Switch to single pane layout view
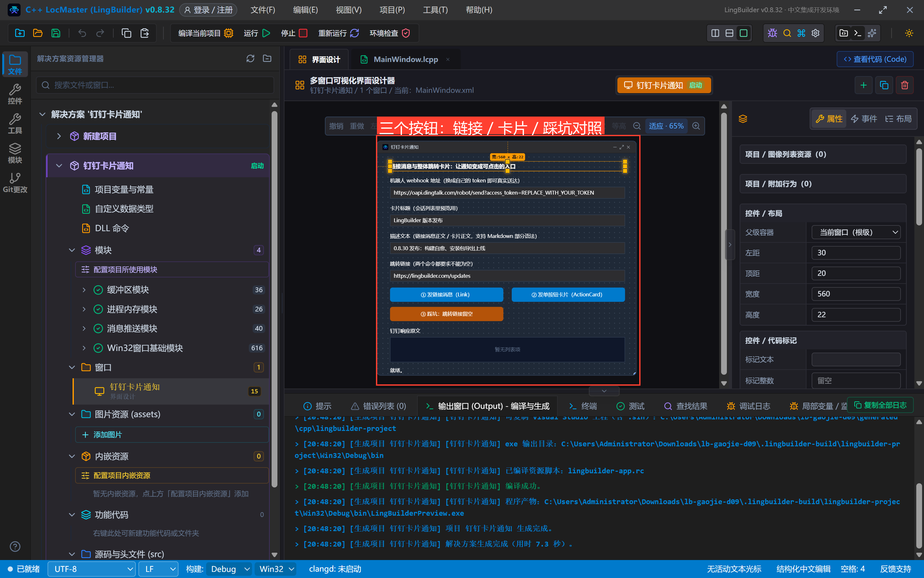This screenshot has width=924, height=578. (744, 33)
